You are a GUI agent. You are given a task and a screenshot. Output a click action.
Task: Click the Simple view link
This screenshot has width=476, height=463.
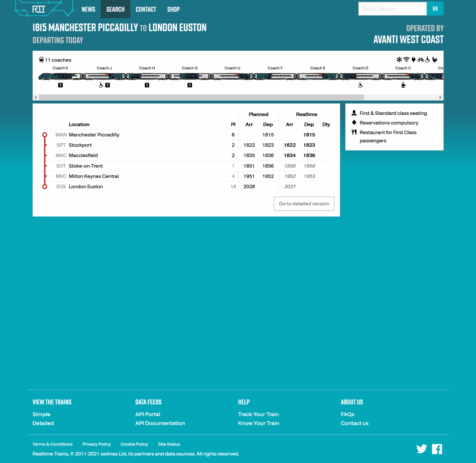(41, 414)
